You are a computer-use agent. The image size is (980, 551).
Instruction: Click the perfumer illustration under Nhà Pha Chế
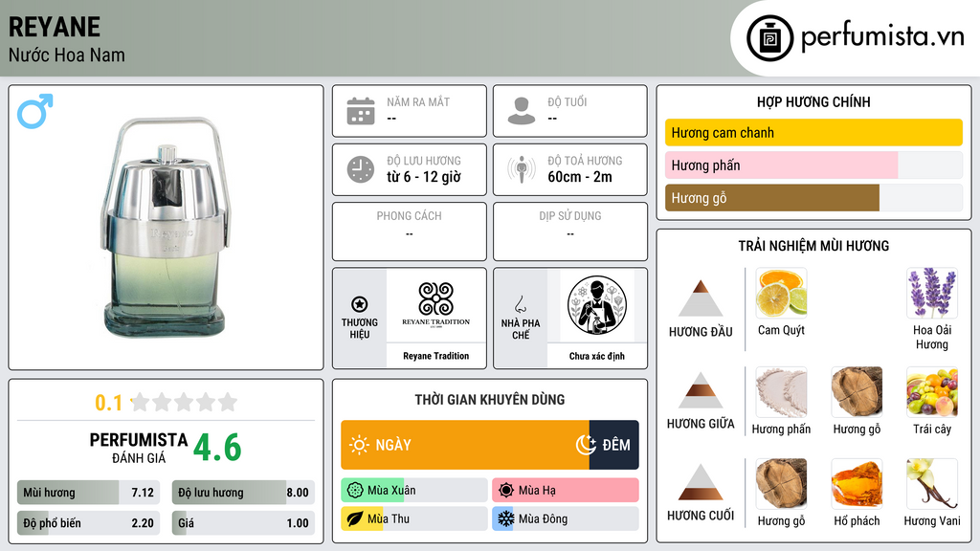[597, 305]
